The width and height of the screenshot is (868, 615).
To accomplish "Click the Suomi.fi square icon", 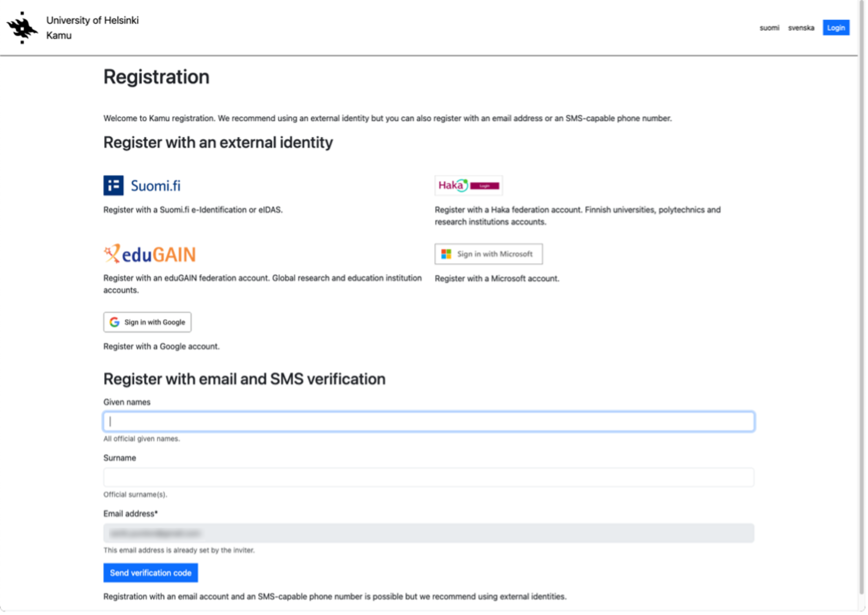I will (x=113, y=186).
